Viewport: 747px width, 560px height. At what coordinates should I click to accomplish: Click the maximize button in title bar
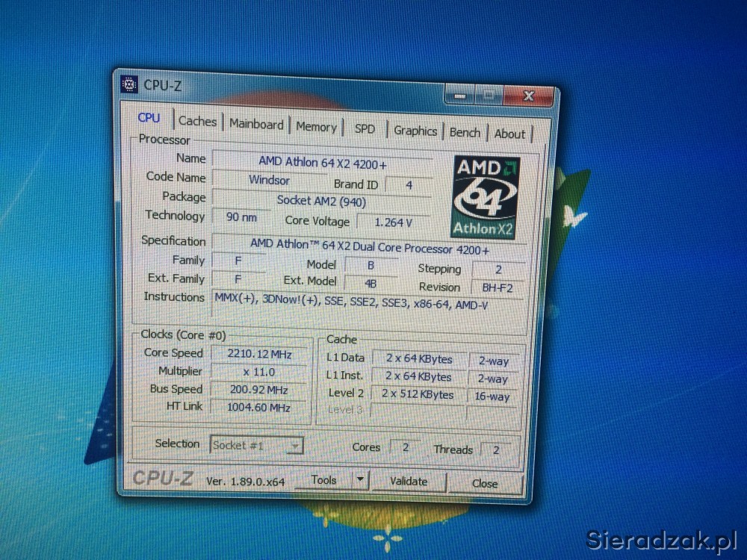(489, 96)
